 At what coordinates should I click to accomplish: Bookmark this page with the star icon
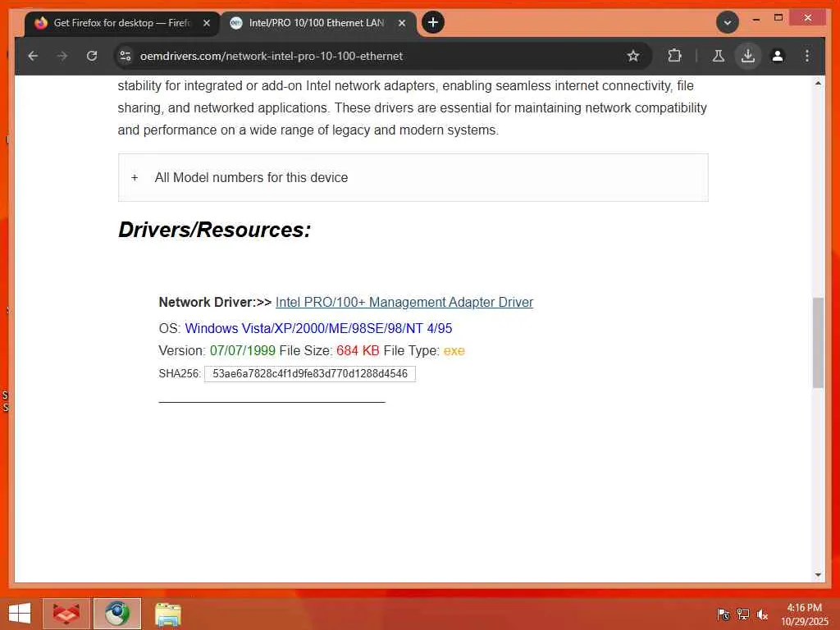coord(633,56)
